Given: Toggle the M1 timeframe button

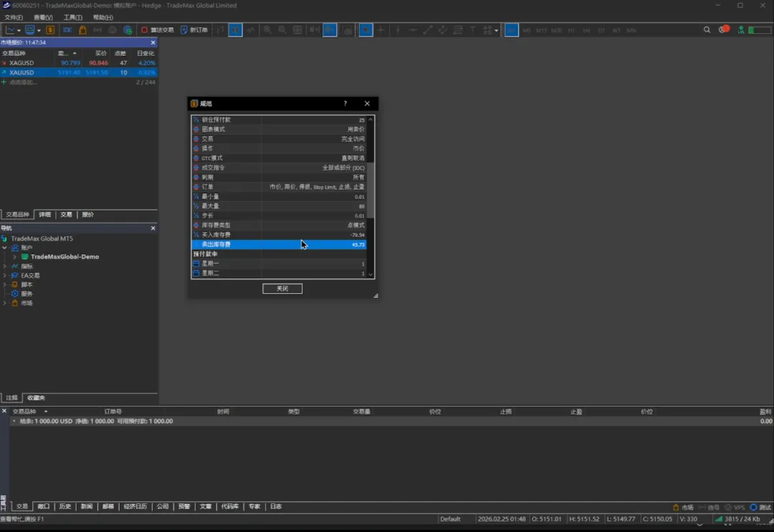Looking at the screenshot, I should coord(512,30).
